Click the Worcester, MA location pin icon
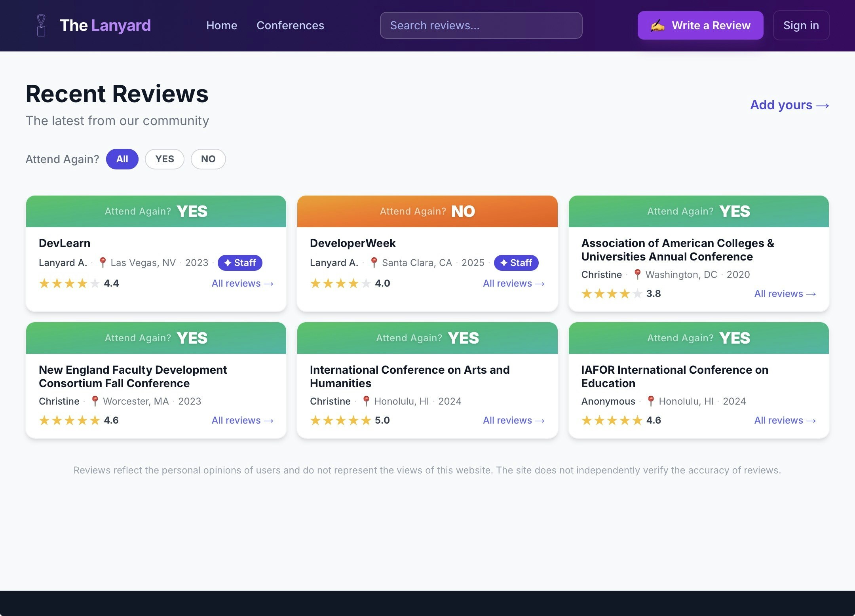The height and width of the screenshot is (616, 855). coord(95,401)
